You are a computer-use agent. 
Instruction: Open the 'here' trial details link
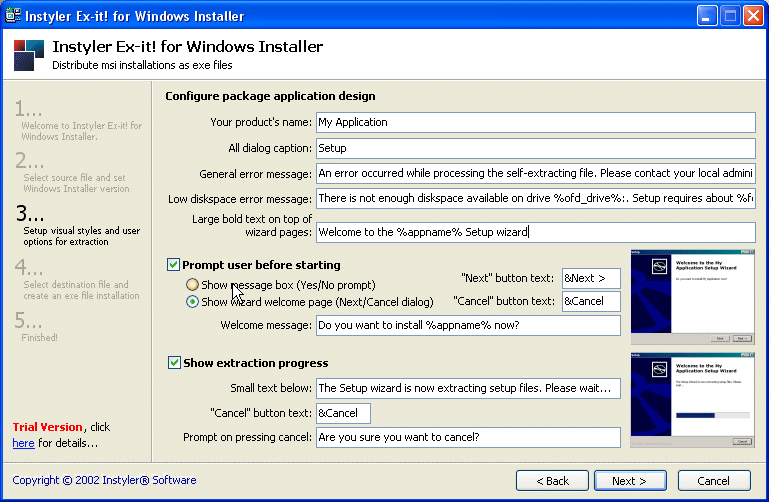pos(23,443)
